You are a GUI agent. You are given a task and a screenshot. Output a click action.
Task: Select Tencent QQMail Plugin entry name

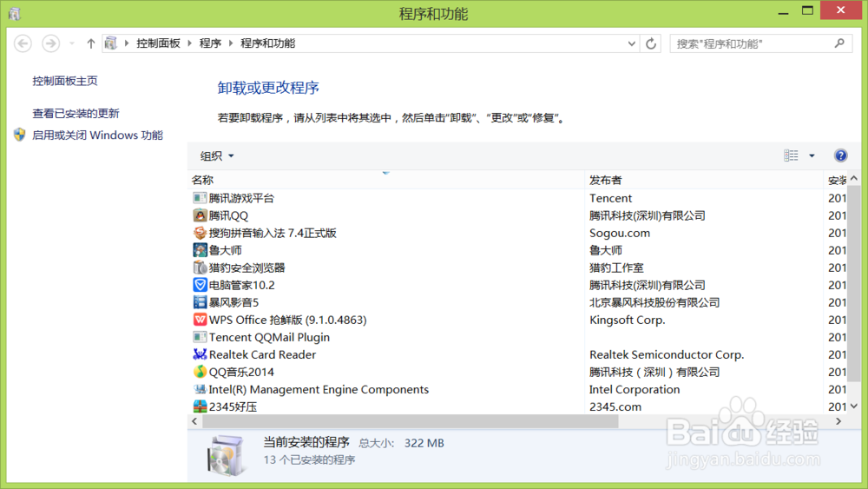(x=269, y=337)
